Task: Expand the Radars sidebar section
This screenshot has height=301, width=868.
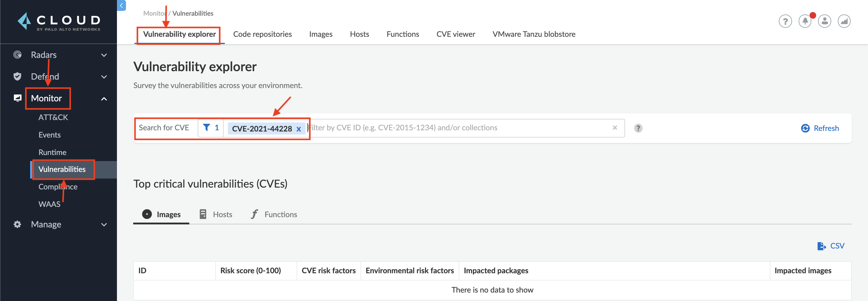Action: [104, 55]
